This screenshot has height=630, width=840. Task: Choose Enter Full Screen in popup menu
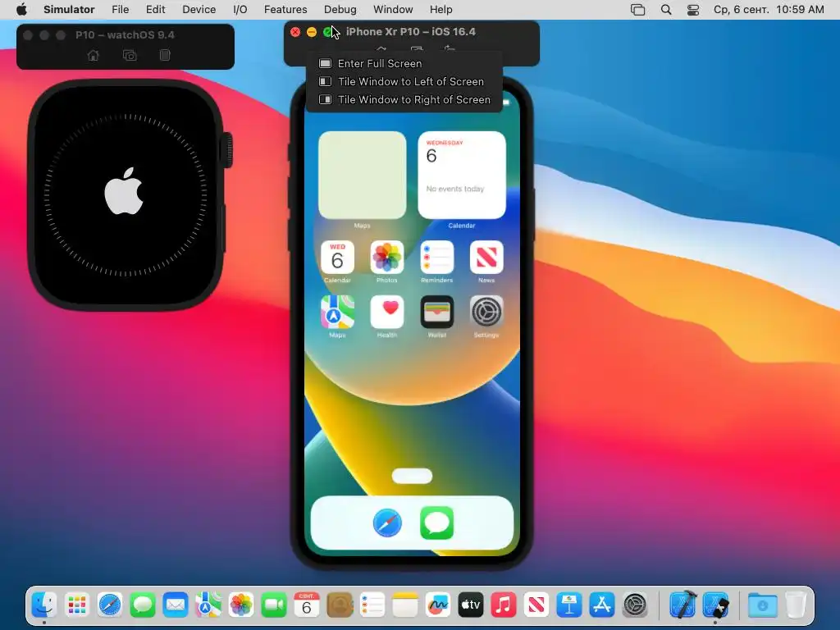380,63
